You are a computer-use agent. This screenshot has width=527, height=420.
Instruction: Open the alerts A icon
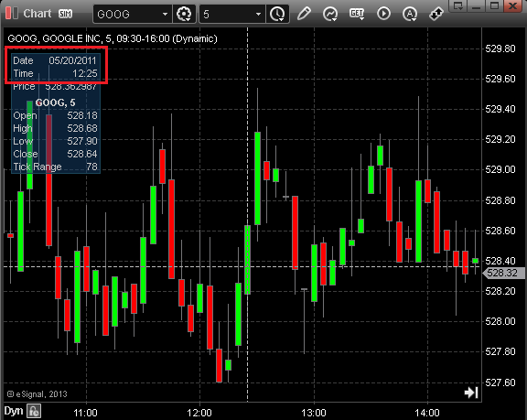(x=410, y=14)
